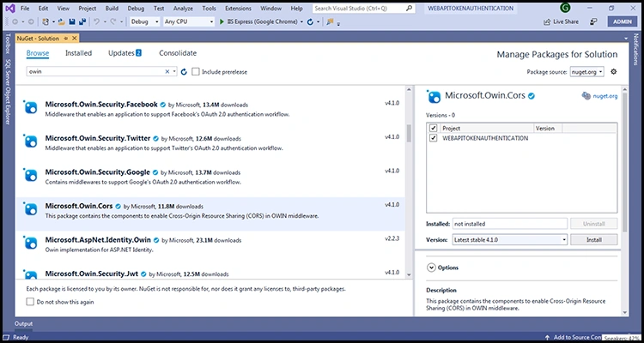The height and width of the screenshot is (343, 644).
Task: Click the Save All toolbar icon
Action: coord(82,21)
